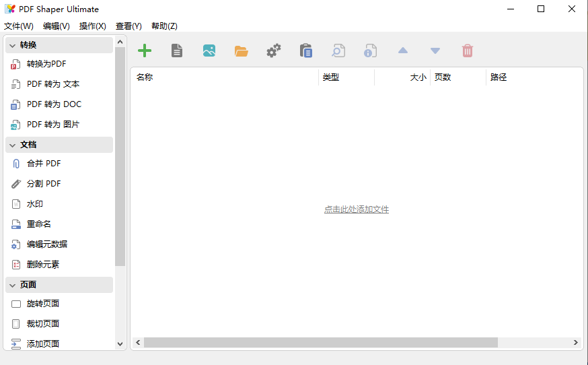This screenshot has height=365, width=588.
Task: Click the sidebar vertical scrollbar thumb
Action: coord(120,157)
